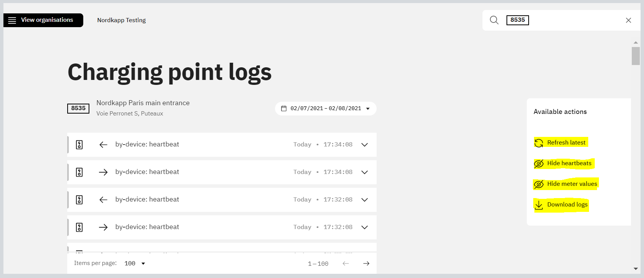644x278 pixels.
Task: Clear the search with the X icon
Action: [x=628, y=20]
